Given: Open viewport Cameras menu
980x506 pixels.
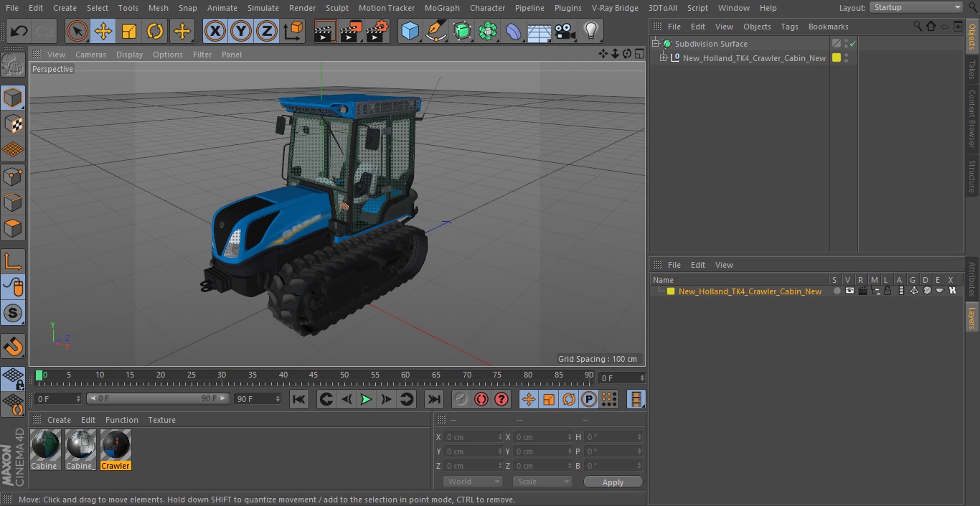Looking at the screenshot, I should coord(90,55).
